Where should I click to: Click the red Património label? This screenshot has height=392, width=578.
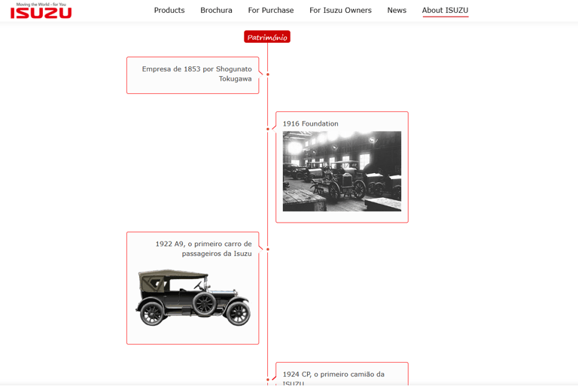point(267,37)
